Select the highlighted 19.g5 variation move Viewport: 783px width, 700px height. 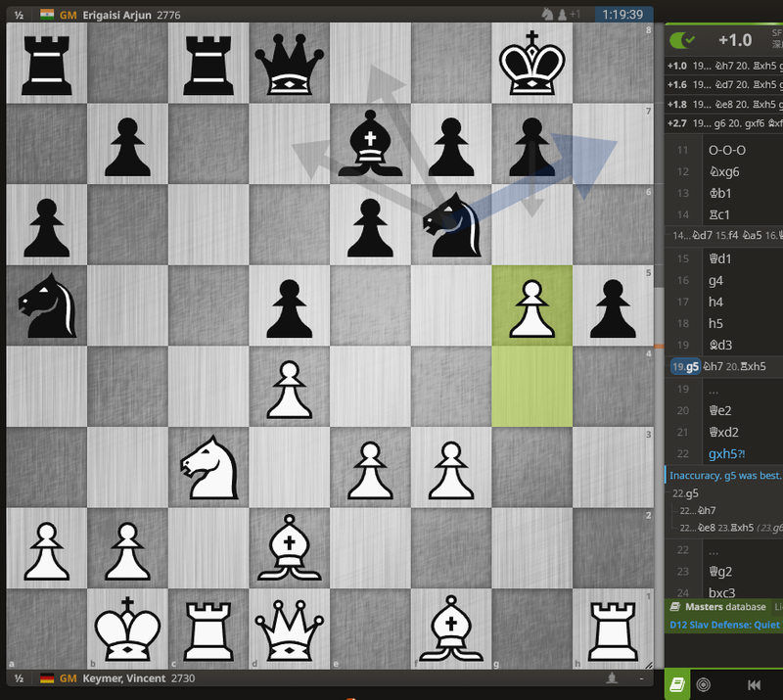(686, 367)
